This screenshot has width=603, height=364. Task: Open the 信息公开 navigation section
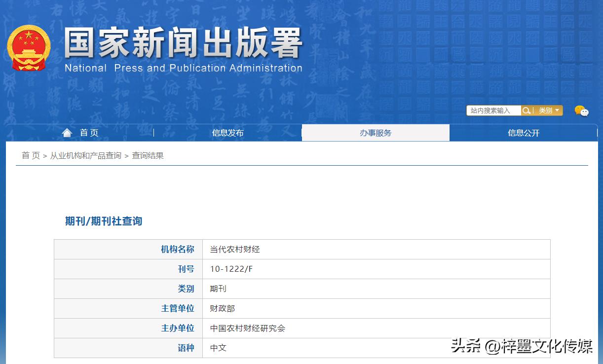coord(523,132)
